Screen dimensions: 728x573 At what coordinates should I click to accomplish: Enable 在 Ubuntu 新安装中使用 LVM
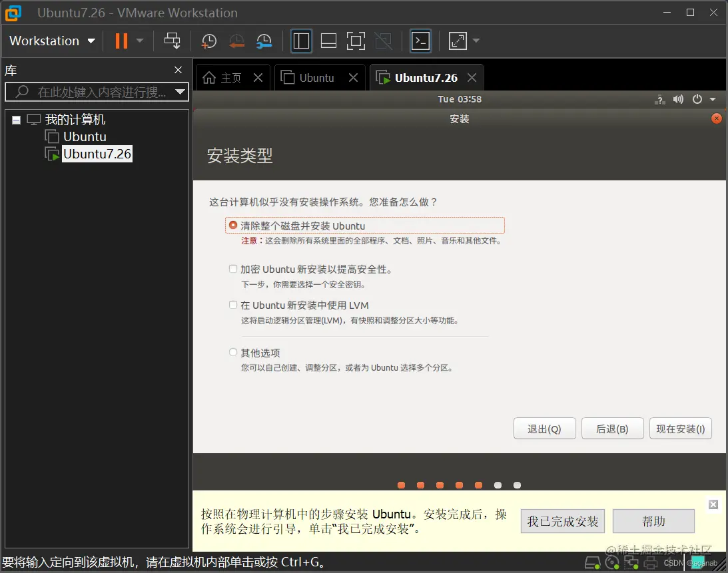233,305
